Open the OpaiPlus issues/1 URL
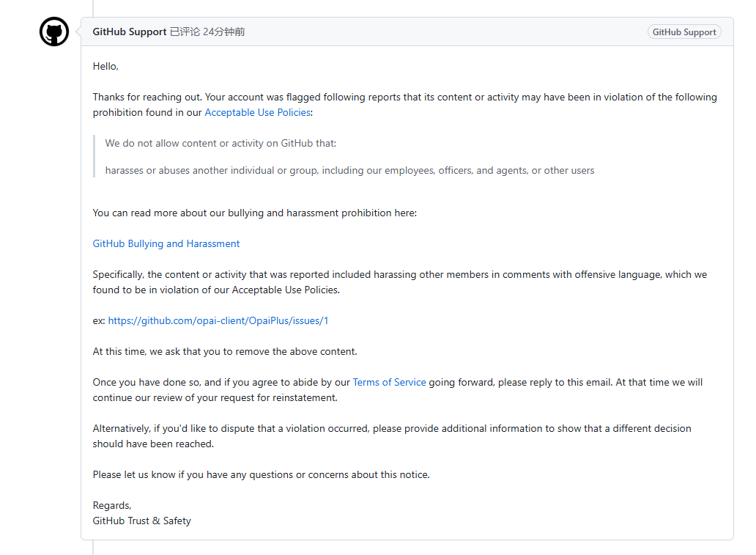 pos(218,321)
